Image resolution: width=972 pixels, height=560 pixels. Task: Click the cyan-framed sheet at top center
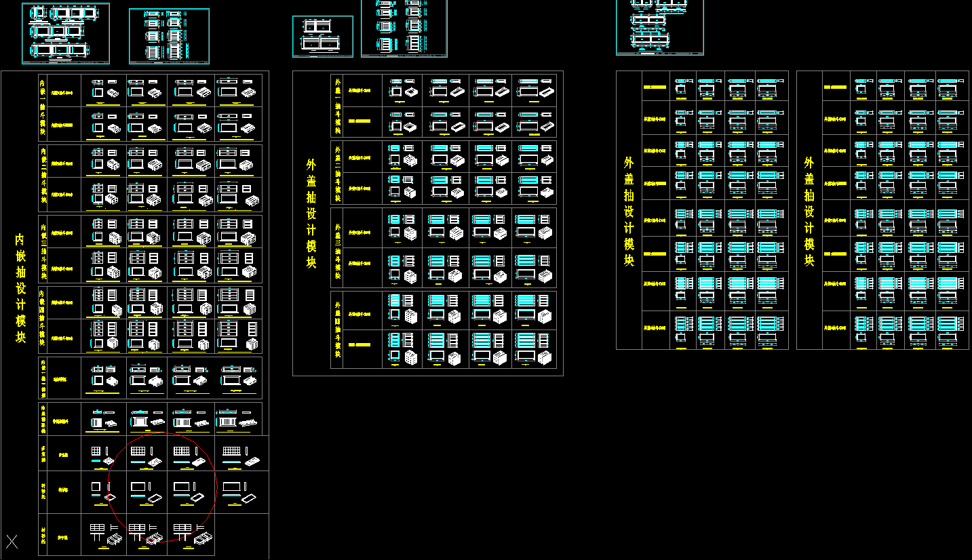click(404, 28)
